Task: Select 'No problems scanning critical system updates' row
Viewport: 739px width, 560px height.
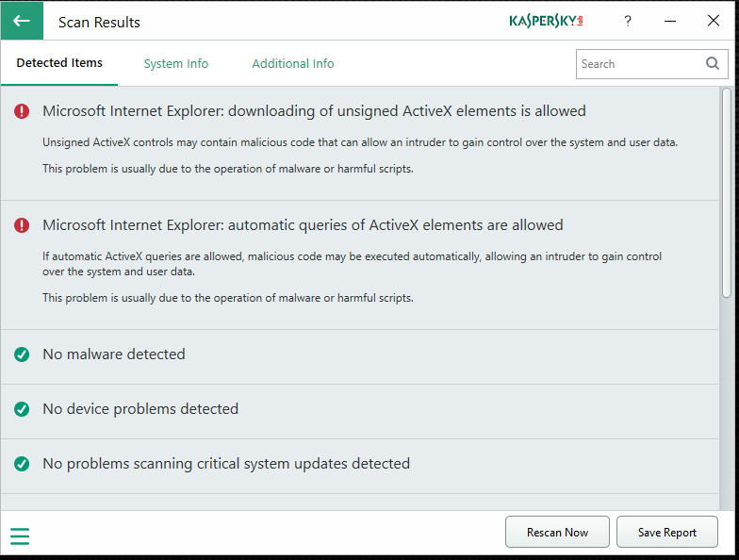Action: coord(360,466)
